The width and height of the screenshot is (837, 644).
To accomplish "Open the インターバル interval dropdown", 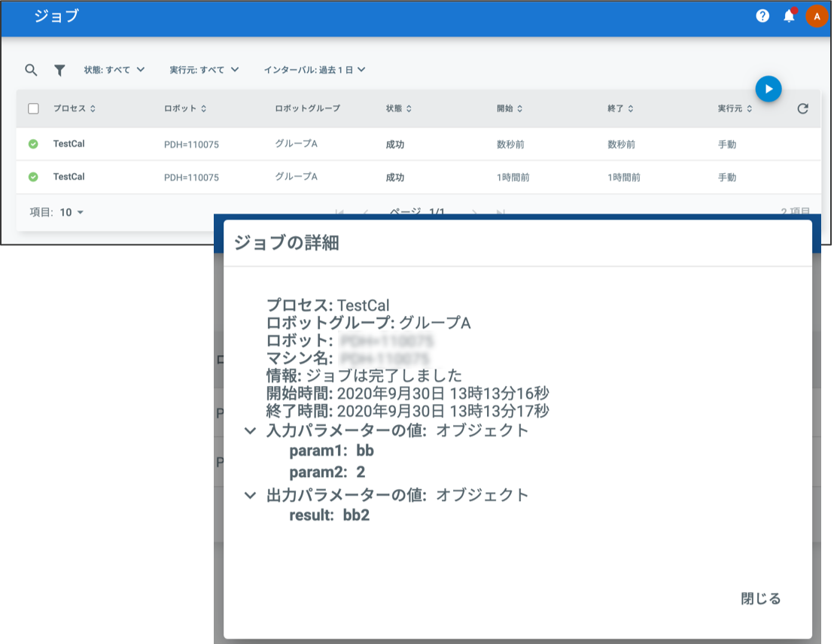I will pos(316,69).
